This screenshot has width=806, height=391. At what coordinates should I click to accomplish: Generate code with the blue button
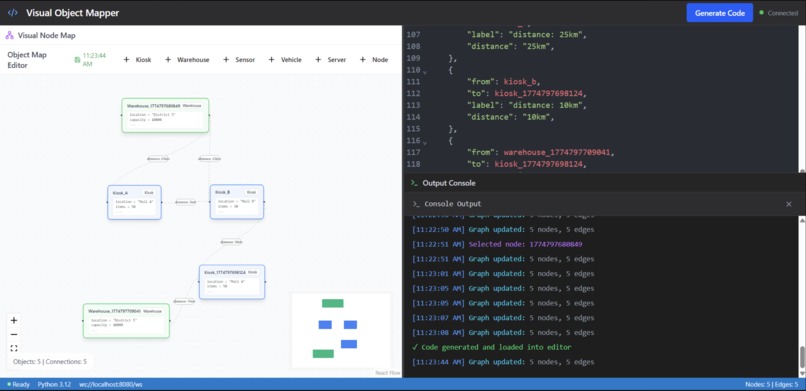point(720,13)
